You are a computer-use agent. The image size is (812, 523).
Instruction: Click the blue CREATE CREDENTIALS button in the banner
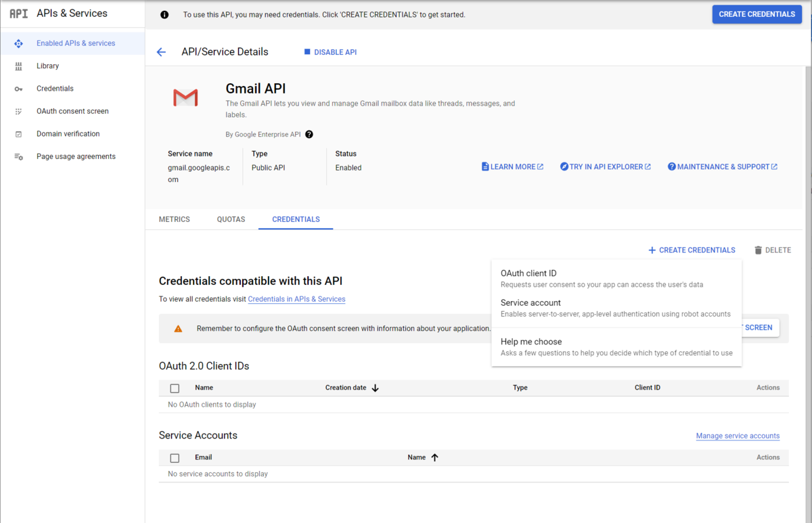click(x=757, y=14)
